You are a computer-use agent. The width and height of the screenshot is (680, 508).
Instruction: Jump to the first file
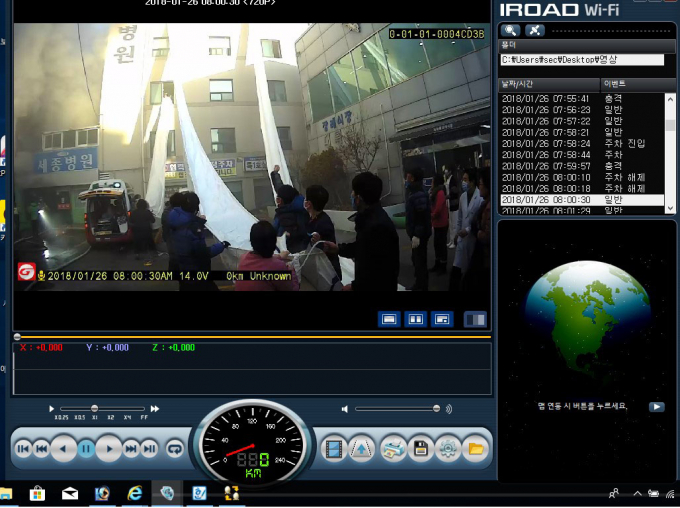pos(23,449)
